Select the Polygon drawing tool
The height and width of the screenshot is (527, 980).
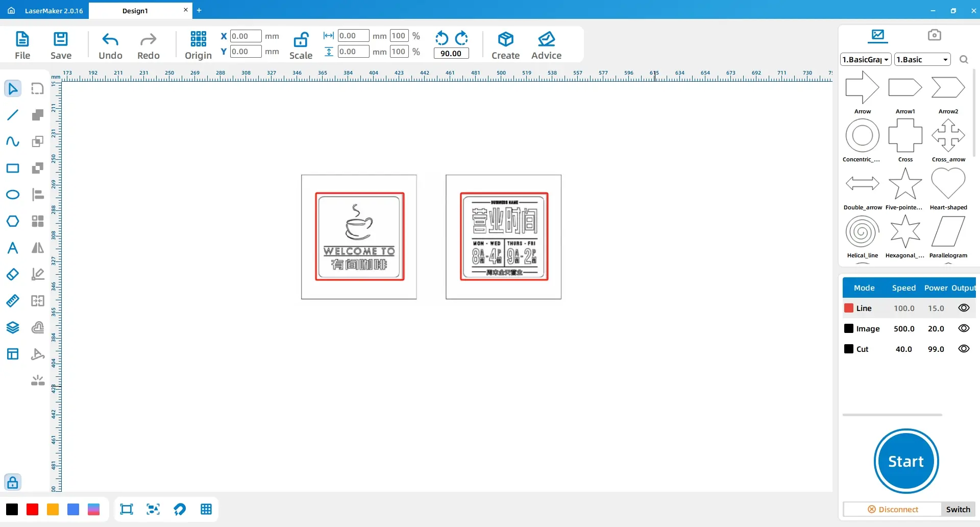click(13, 221)
